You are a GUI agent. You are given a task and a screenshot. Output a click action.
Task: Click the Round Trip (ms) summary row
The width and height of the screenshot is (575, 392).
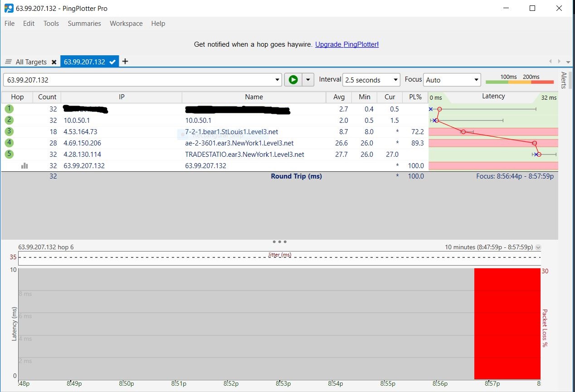coord(280,176)
